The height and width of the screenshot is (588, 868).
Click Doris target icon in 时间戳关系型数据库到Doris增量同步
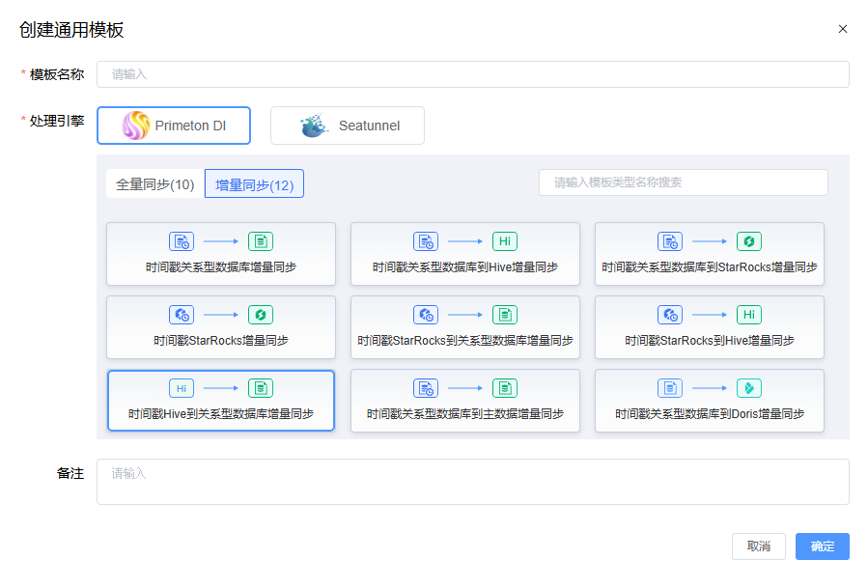749,388
